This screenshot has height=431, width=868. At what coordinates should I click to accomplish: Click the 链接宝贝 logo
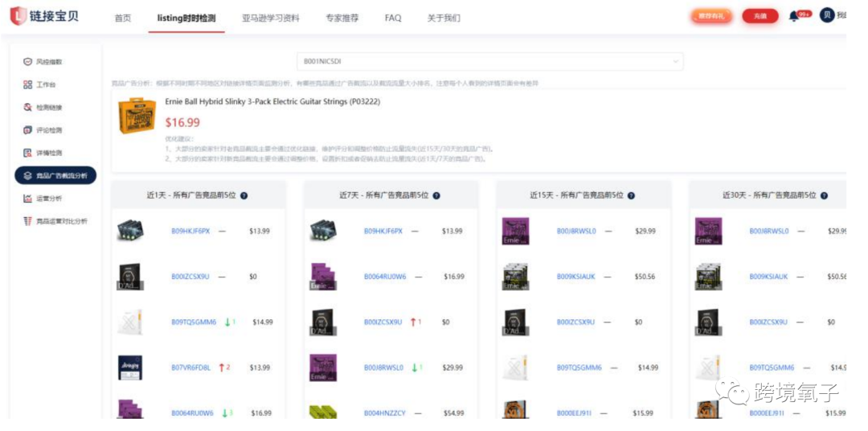click(x=44, y=16)
